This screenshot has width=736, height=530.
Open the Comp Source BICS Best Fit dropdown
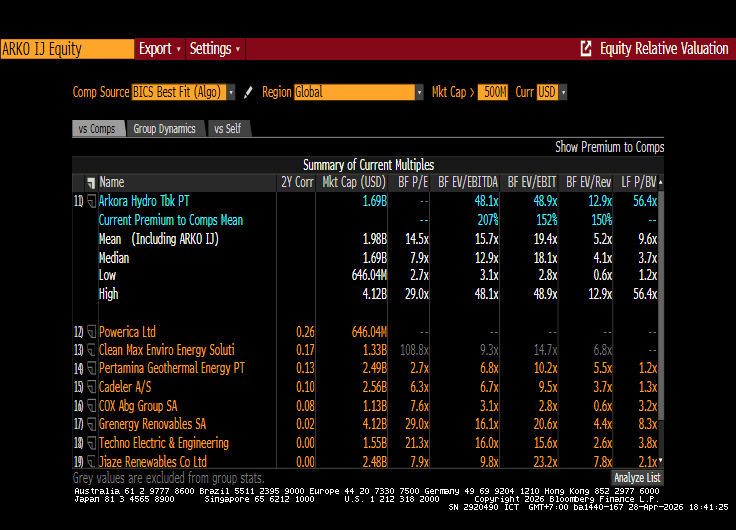click(183, 92)
